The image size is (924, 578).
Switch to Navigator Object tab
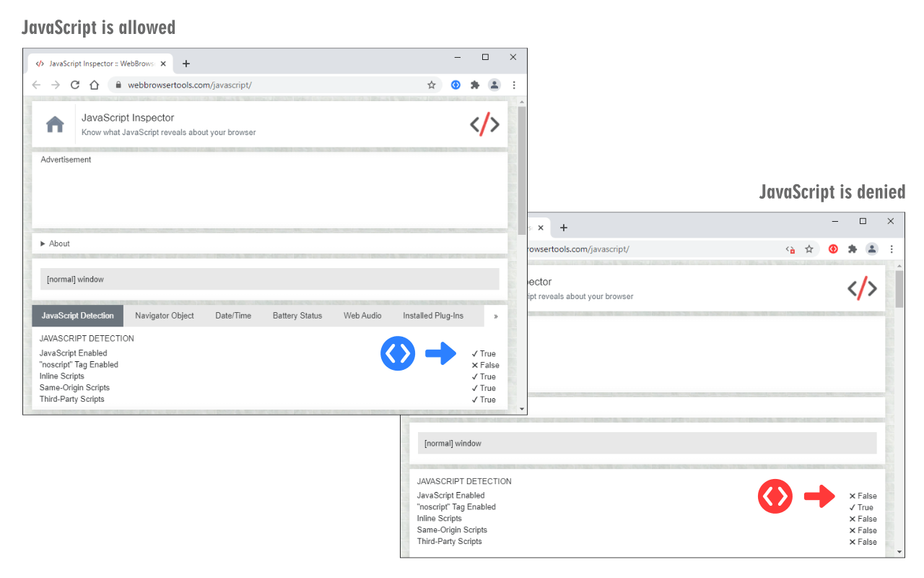[165, 316]
